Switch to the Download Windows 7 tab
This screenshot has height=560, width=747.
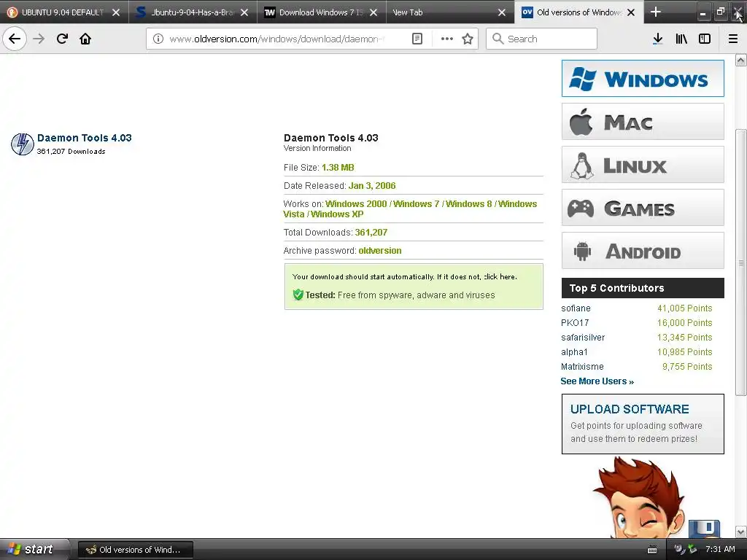tap(321, 12)
